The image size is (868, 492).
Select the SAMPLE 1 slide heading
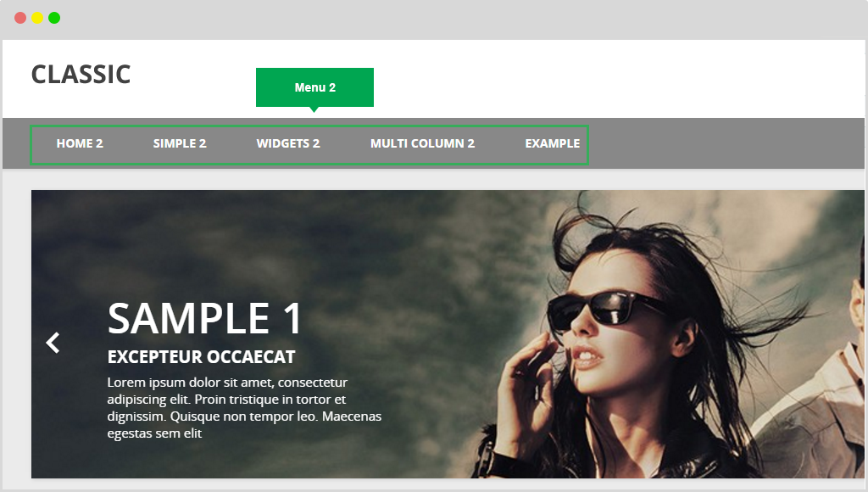coord(205,319)
